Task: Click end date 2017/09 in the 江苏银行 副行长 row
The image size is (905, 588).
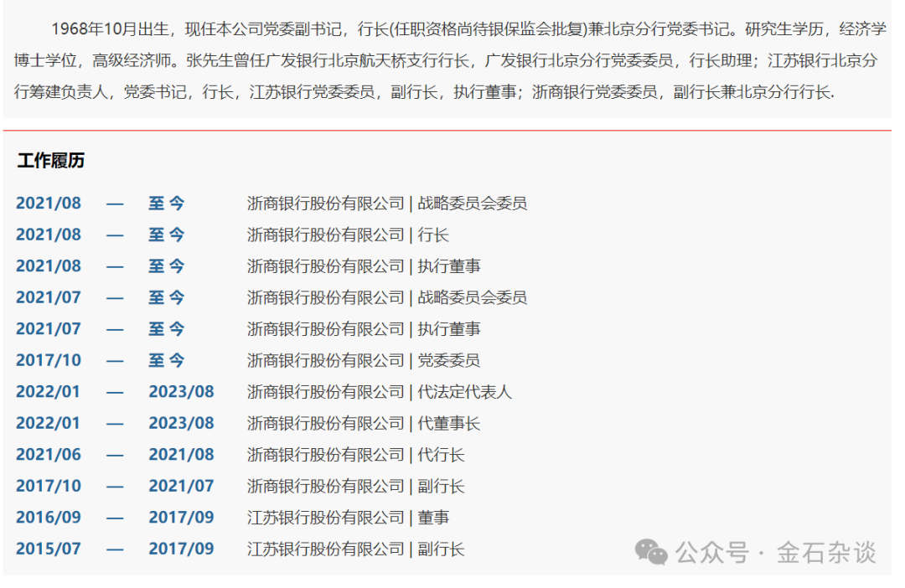Action: pyautogui.click(x=181, y=549)
